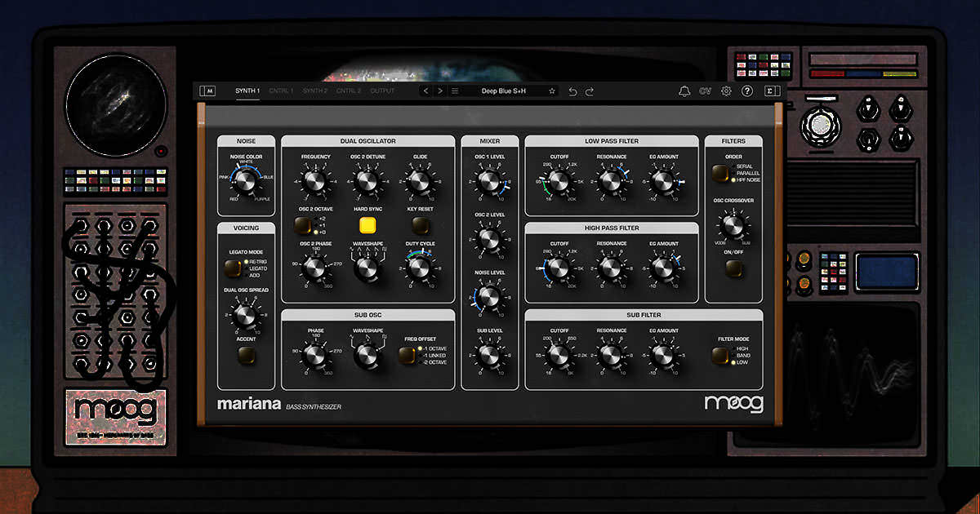980x514 pixels.
Task: Click the OSC 2 Phase knob
Action: point(315,268)
